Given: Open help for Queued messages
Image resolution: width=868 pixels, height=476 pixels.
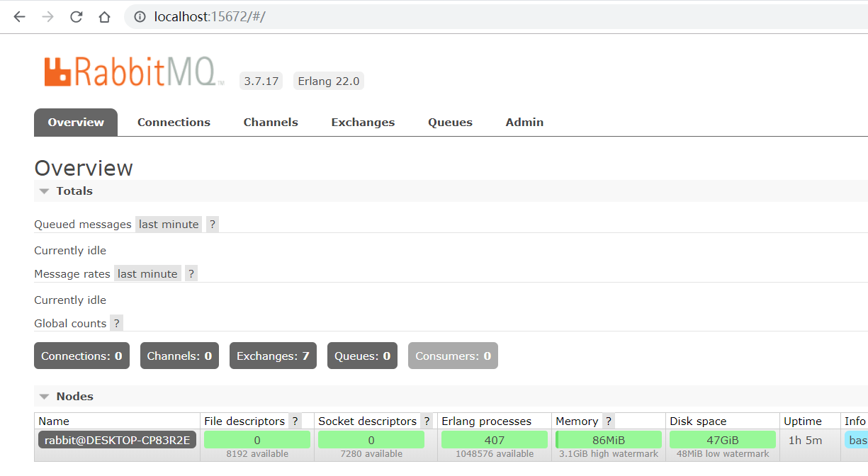Looking at the screenshot, I should pos(212,225).
